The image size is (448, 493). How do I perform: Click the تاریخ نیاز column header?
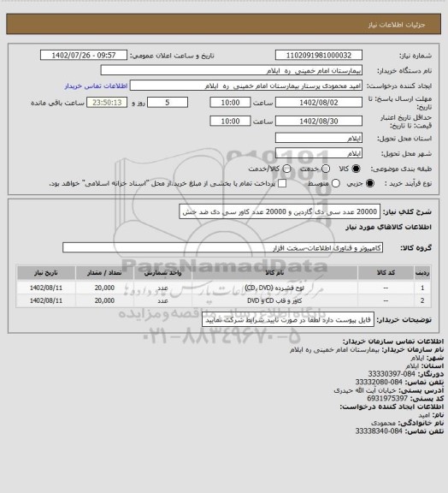point(46,273)
